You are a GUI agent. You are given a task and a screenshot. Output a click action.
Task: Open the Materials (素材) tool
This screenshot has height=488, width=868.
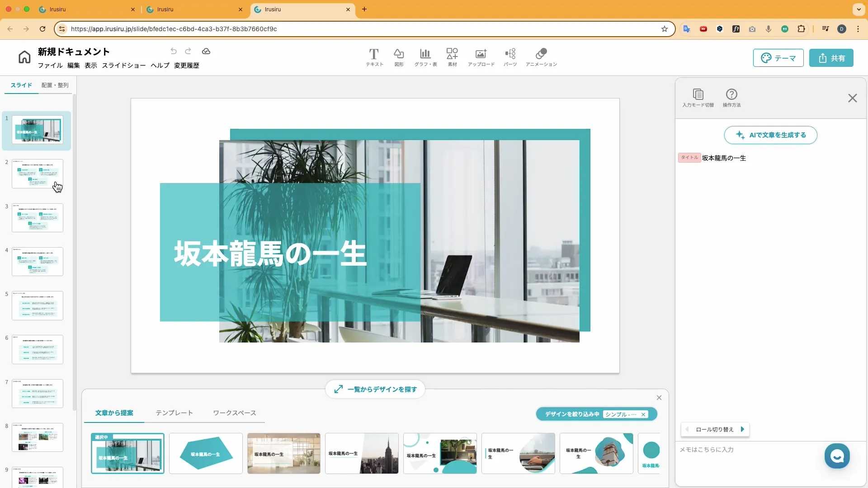(452, 54)
